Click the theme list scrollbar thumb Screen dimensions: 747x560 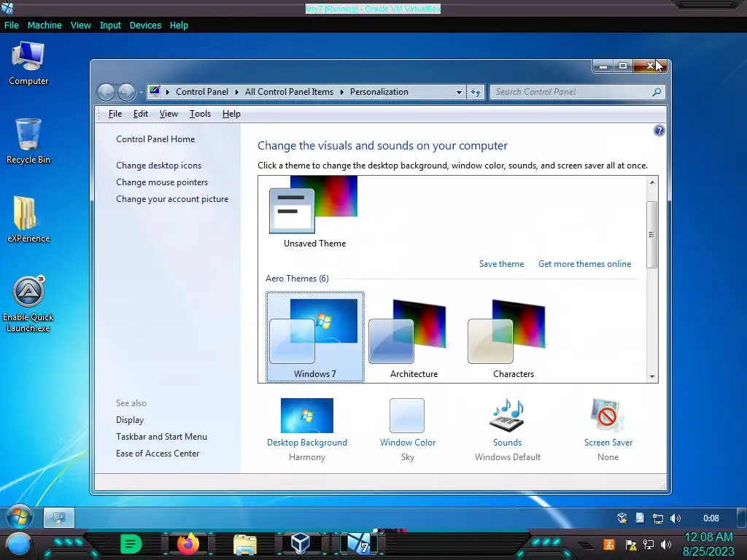(x=652, y=234)
